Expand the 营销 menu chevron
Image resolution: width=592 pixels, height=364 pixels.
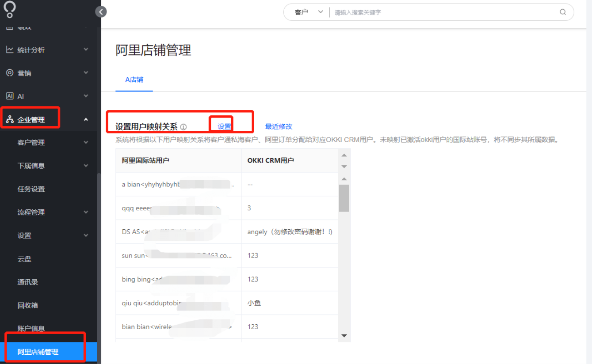(x=86, y=72)
